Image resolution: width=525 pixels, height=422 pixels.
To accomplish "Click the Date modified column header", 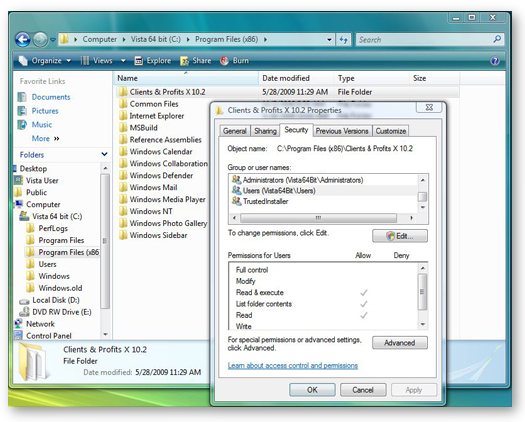I will pyautogui.click(x=296, y=78).
